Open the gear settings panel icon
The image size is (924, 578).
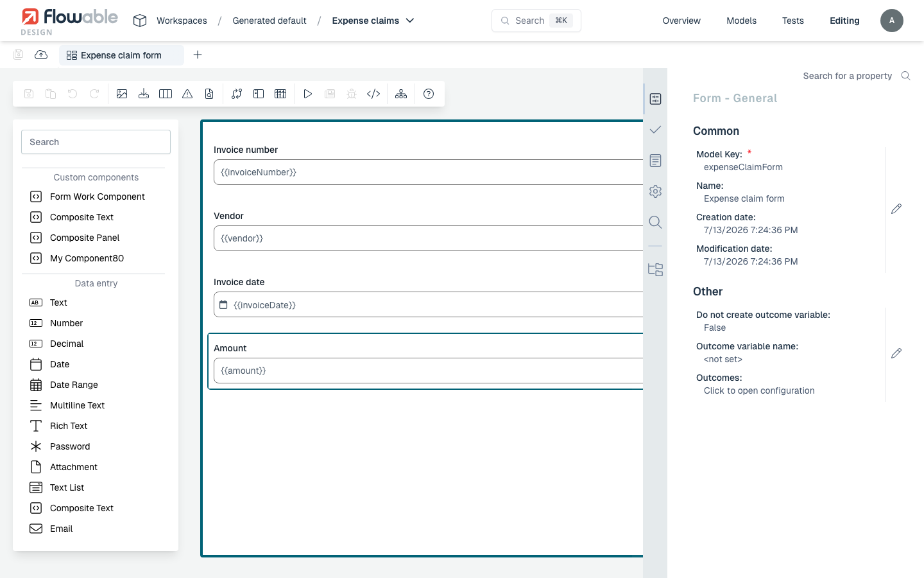coord(655,191)
